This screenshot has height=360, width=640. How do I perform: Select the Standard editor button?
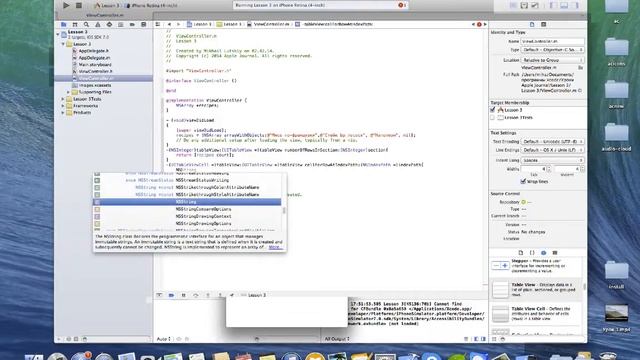(x=513, y=5)
